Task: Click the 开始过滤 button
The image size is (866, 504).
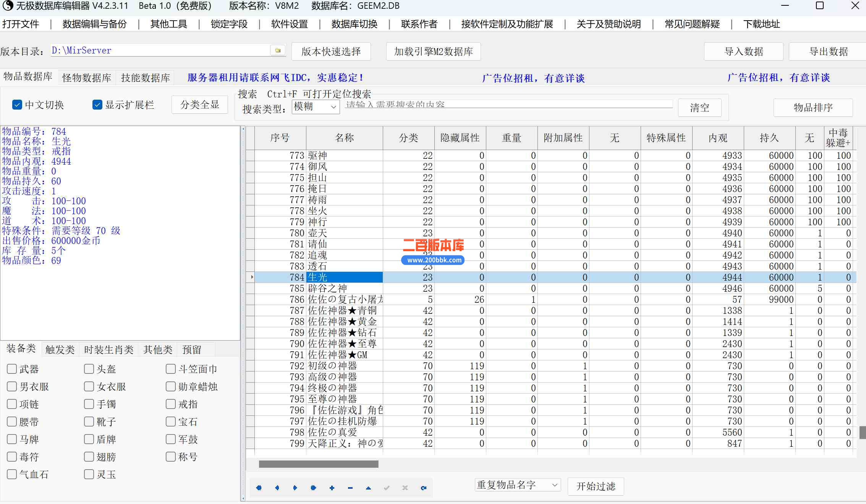Action: click(596, 486)
